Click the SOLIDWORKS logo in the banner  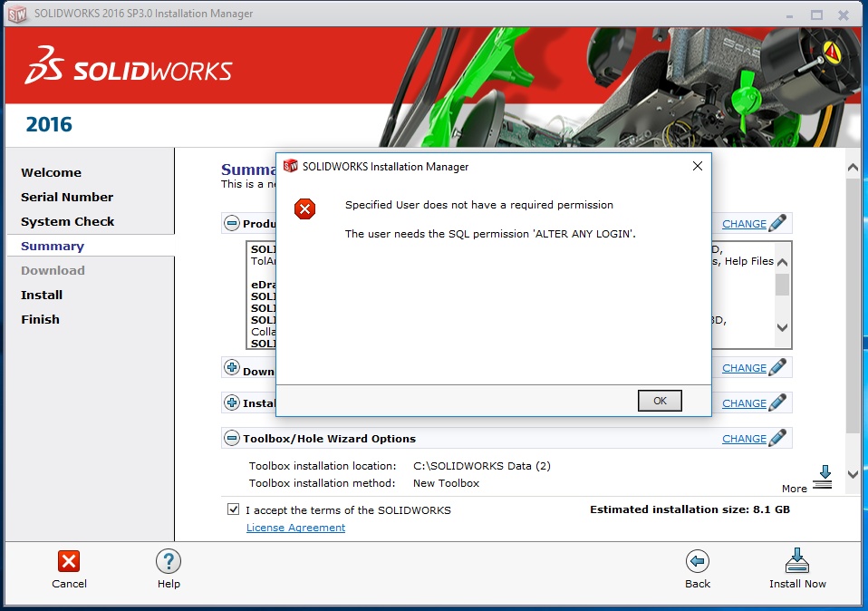tap(129, 66)
